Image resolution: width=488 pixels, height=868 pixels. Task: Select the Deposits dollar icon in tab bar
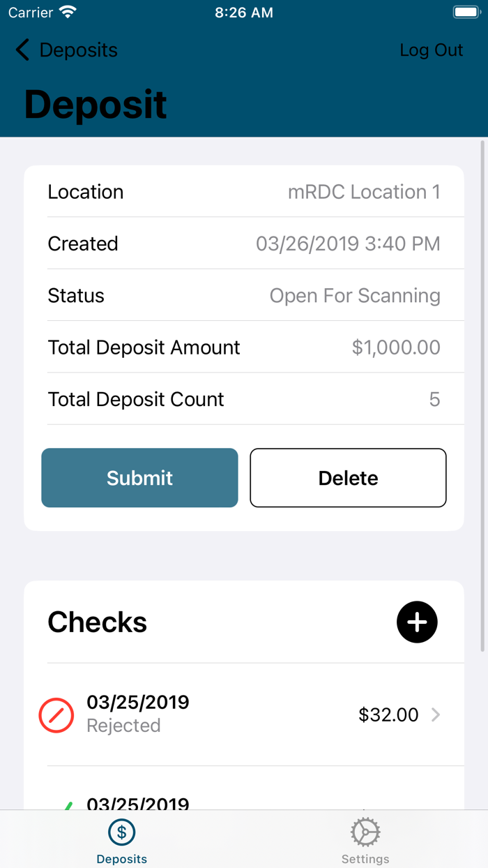(121, 832)
